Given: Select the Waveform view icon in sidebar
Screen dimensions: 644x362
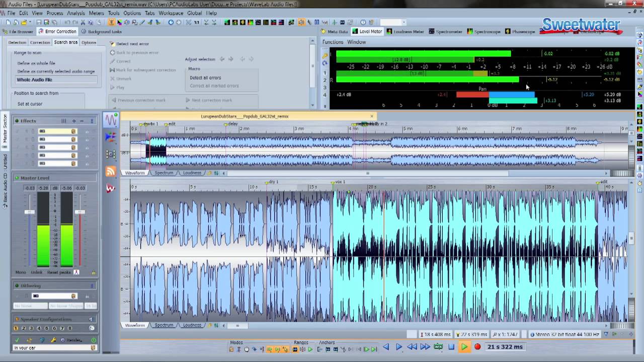Looking at the screenshot, I should click(x=111, y=120).
